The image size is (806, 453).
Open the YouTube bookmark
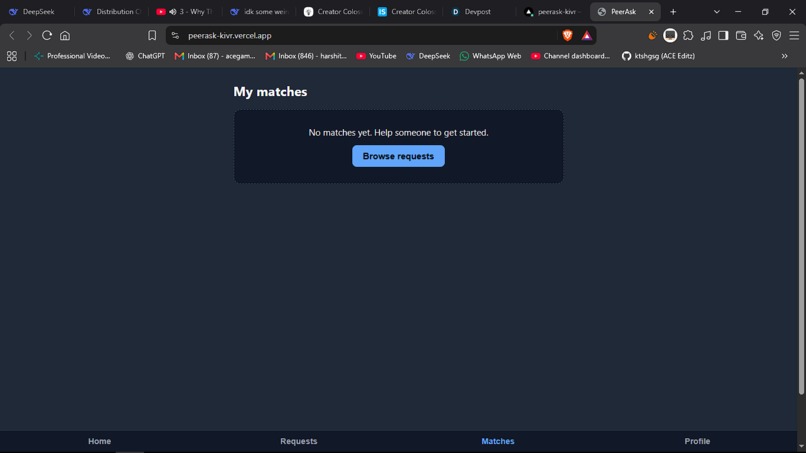pyautogui.click(x=376, y=56)
